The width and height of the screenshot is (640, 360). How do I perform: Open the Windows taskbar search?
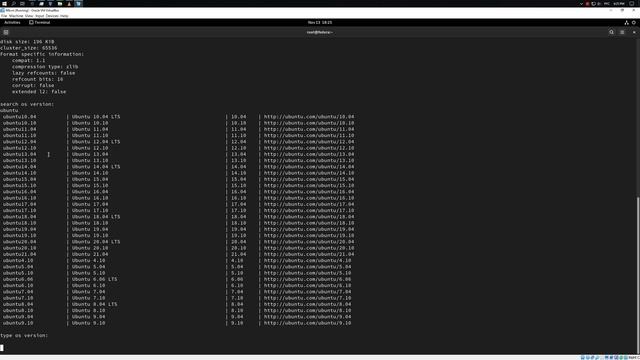13,3
